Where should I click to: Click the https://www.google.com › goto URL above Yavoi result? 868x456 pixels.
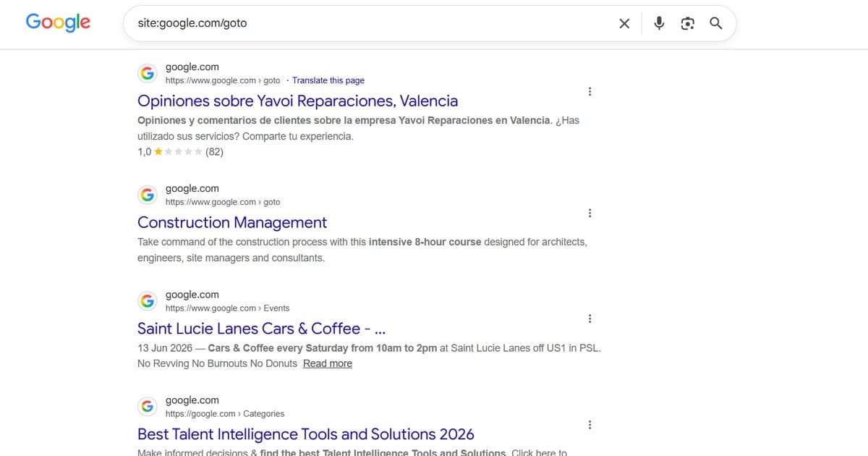223,80
